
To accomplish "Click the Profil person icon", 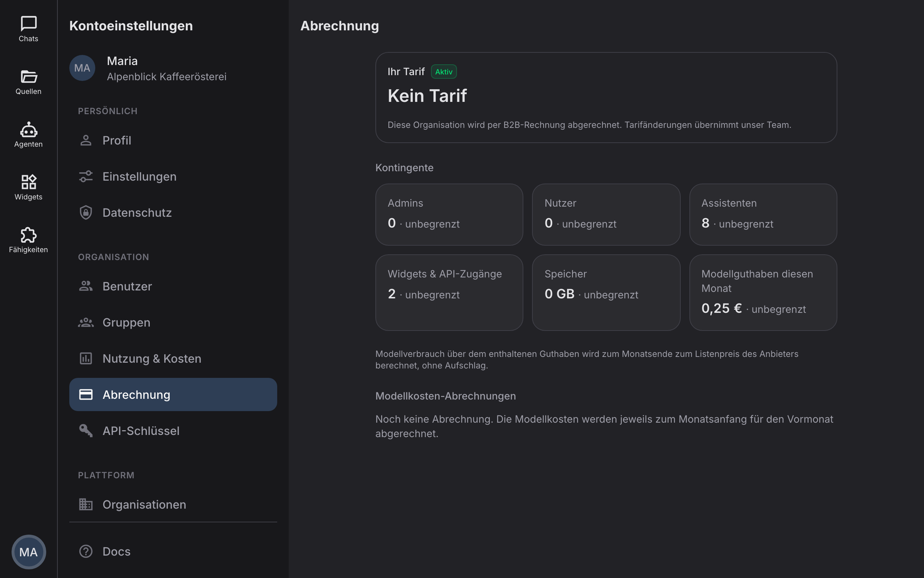I will click(86, 140).
